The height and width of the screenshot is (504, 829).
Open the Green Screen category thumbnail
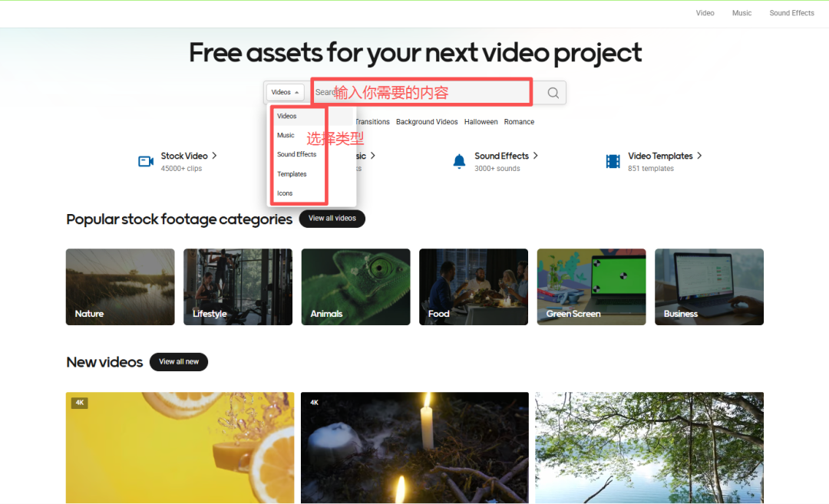click(591, 287)
